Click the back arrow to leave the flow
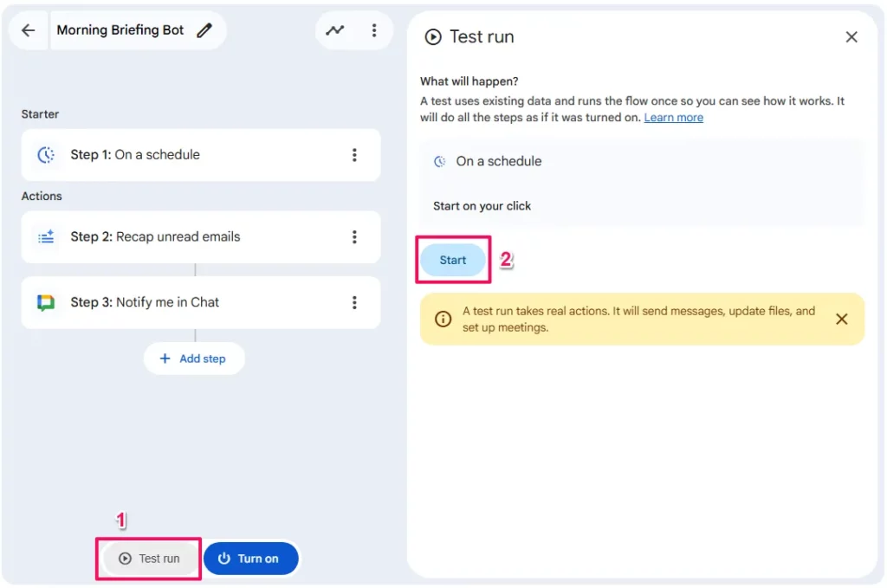This screenshot has width=887, height=588. [x=27, y=29]
